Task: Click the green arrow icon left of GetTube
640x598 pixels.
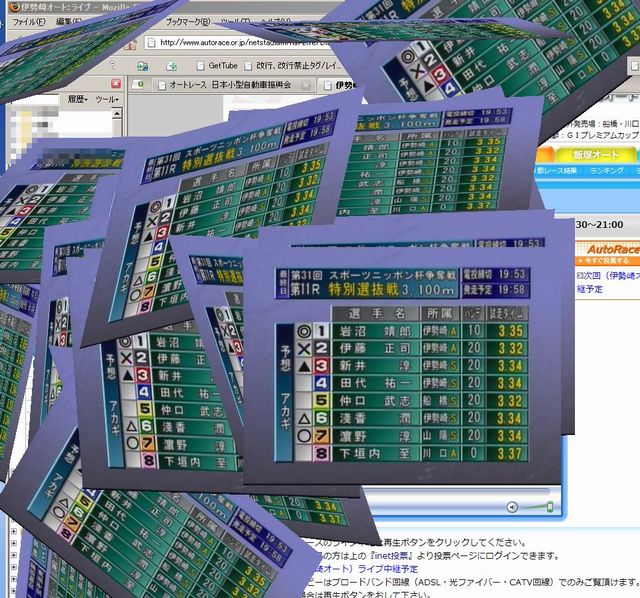Action: pos(171,66)
